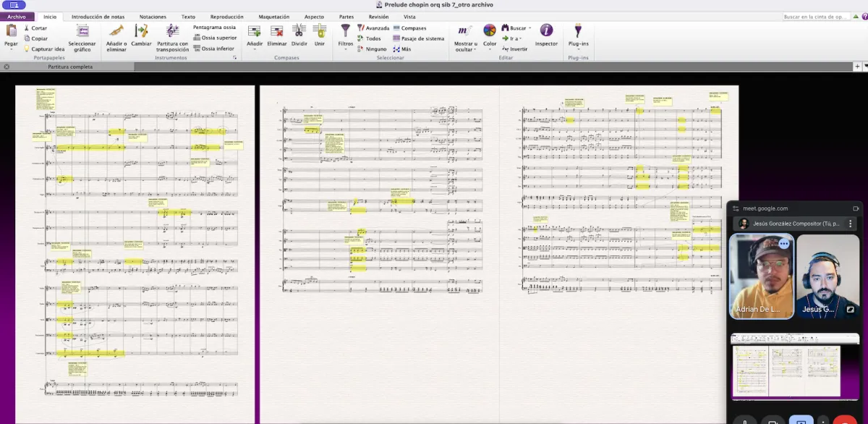Select the Partitura completa document tab

tap(70, 67)
